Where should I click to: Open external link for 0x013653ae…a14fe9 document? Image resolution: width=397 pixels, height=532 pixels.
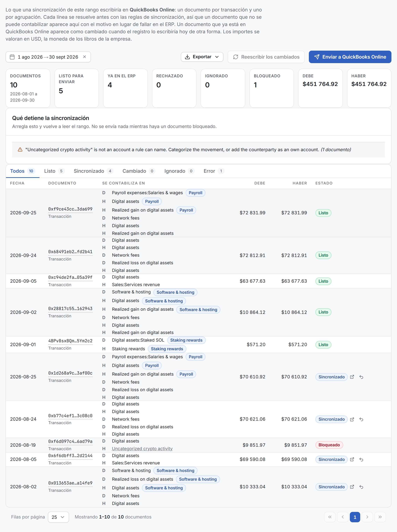[x=352, y=487]
